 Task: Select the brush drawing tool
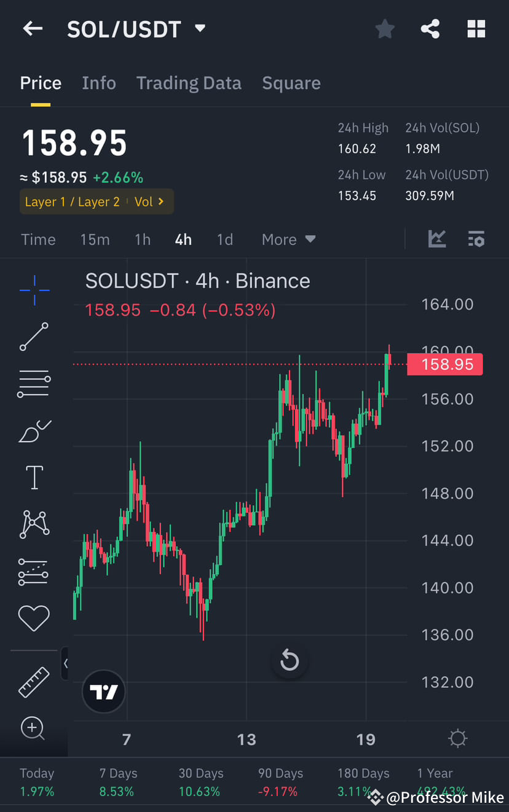34,431
